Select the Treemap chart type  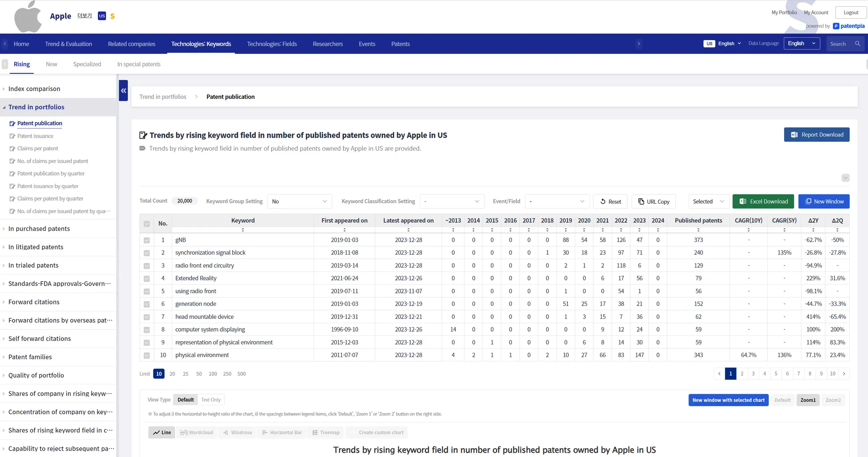(326, 432)
